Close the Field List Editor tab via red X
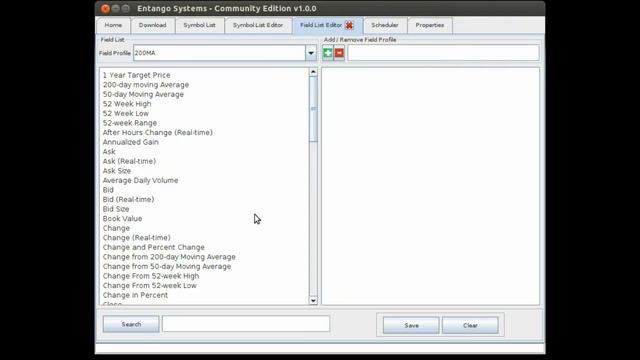This screenshot has width=640, height=360. pos(349,25)
